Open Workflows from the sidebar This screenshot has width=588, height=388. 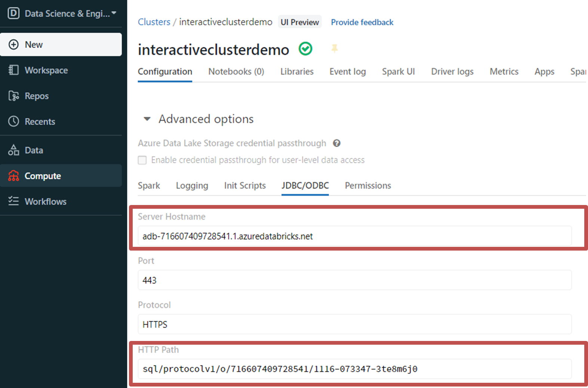[61, 201]
